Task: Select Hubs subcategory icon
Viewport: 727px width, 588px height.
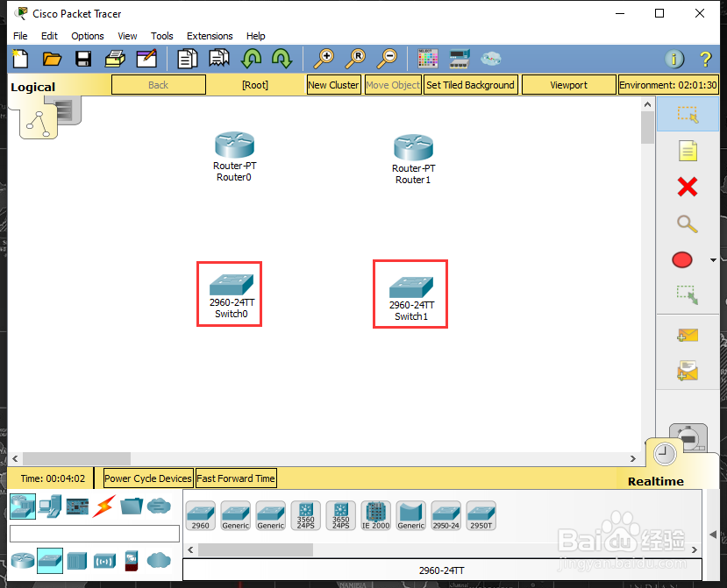Action: point(77,561)
